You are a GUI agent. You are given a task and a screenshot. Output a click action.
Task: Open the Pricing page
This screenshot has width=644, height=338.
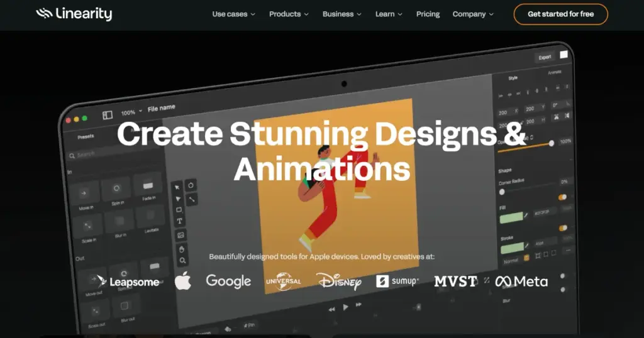pyautogui.click(x=428, y=14)
